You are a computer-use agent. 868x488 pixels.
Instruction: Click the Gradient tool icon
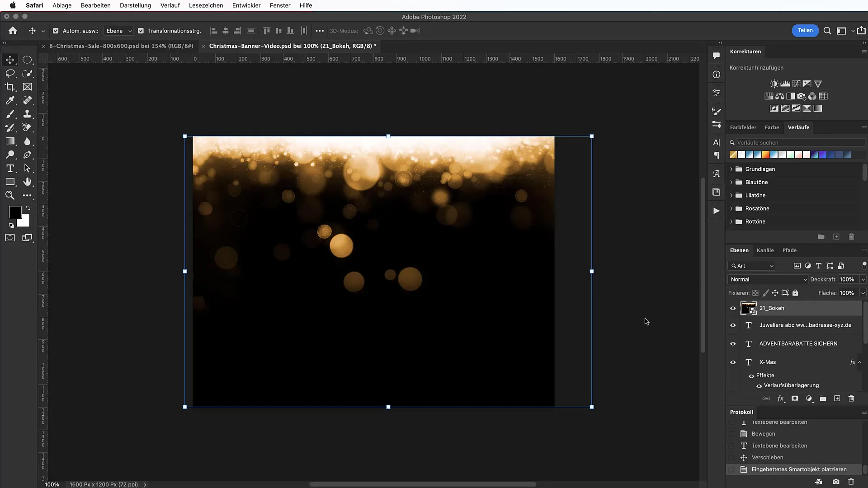10,141
